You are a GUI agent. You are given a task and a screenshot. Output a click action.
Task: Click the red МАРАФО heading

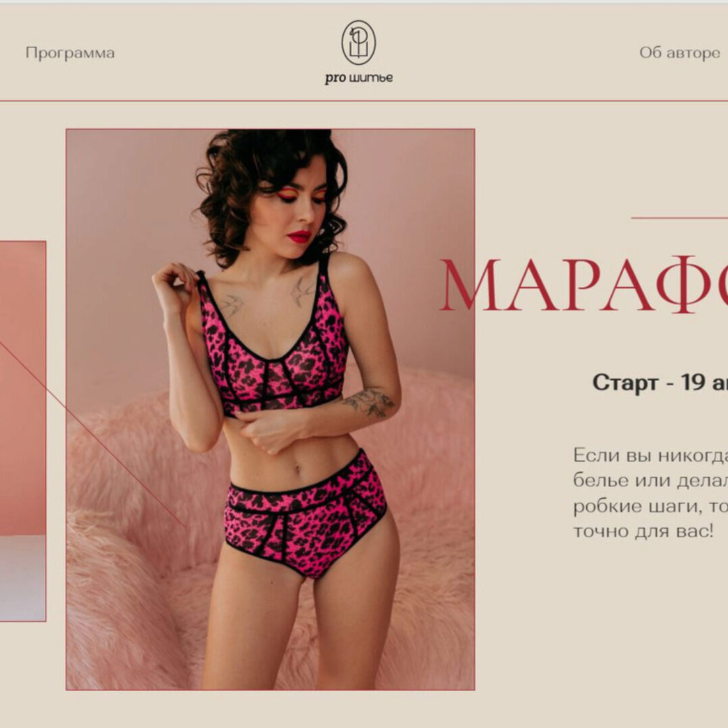pos(584,284)
